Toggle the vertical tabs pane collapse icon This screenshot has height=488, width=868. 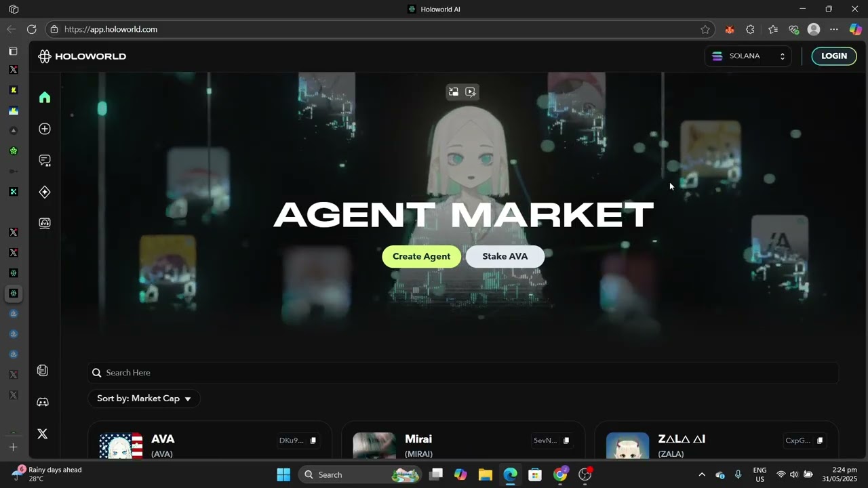13,52
